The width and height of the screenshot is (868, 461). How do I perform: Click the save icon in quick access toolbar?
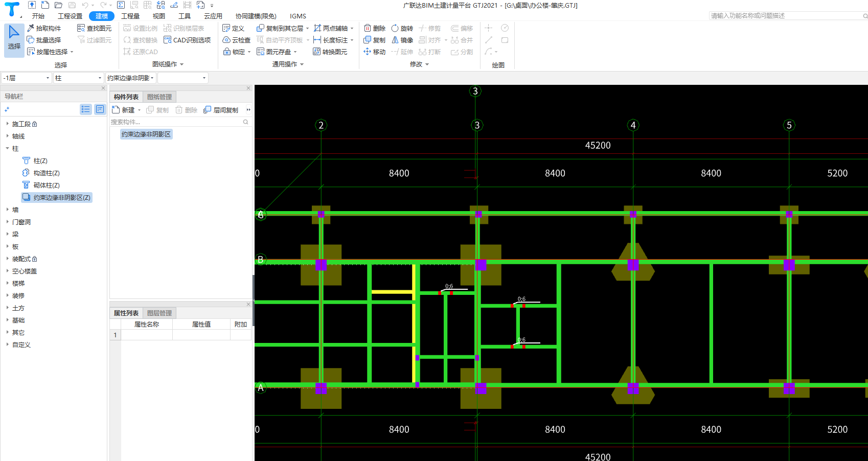pos(72,5)
